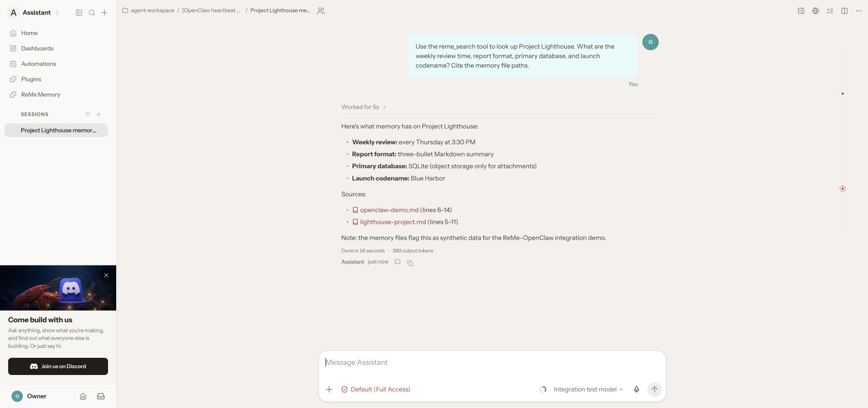Jump to the red conversation marker
Viewport: 868px width, 408px height.
(843, 189)
